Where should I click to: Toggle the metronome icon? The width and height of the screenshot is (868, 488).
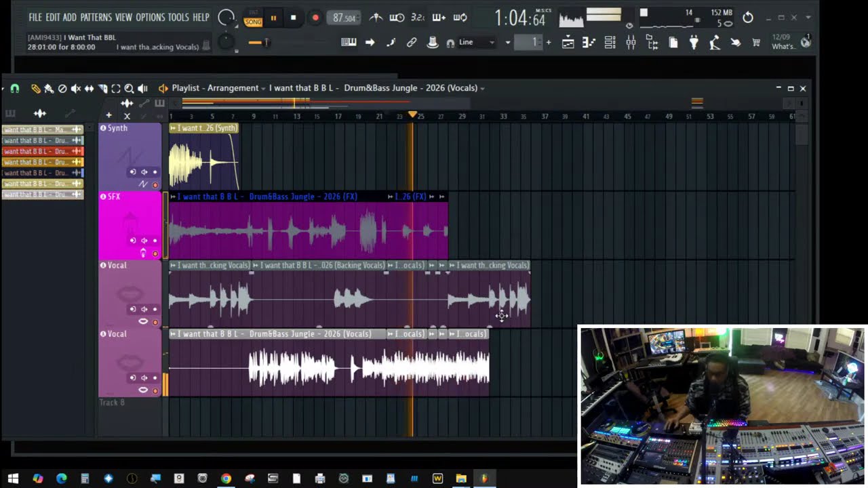[375, 18]
